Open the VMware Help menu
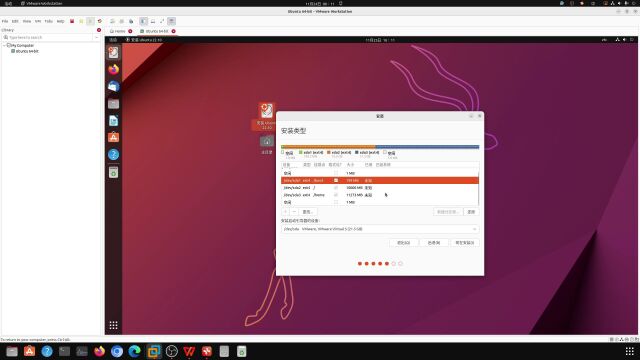 click(x=60, y=21)
